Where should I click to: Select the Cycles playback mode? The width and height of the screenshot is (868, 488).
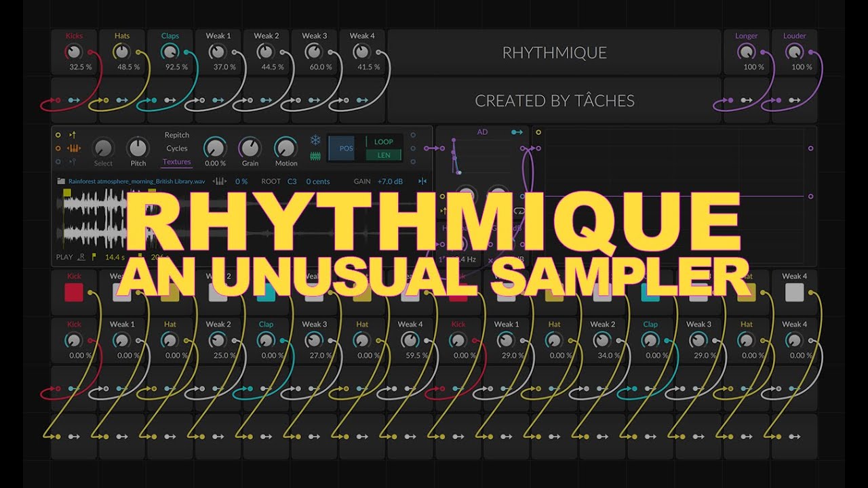177,148
